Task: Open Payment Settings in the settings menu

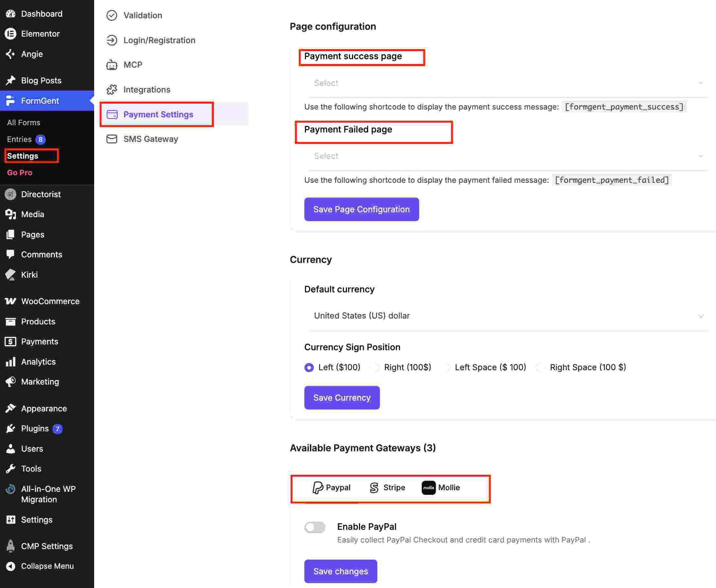Action: pyautogui.click(x=174, y=114)
